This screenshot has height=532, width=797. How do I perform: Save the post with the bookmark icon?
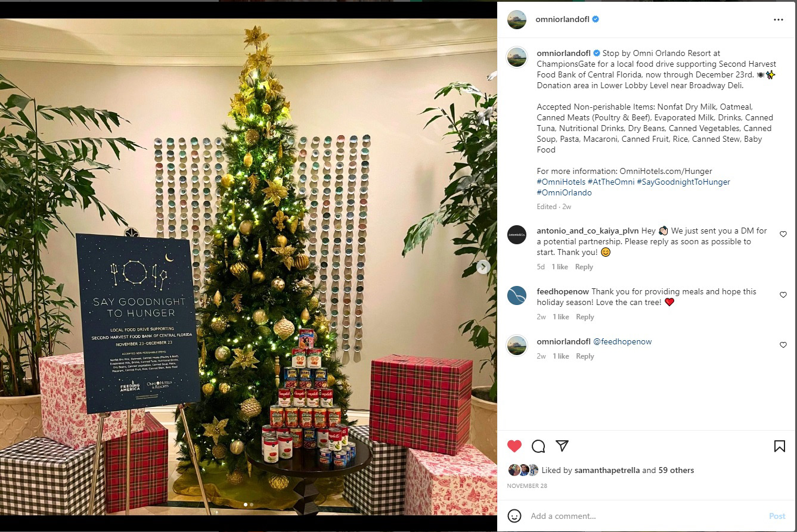[x=779, y=446]
